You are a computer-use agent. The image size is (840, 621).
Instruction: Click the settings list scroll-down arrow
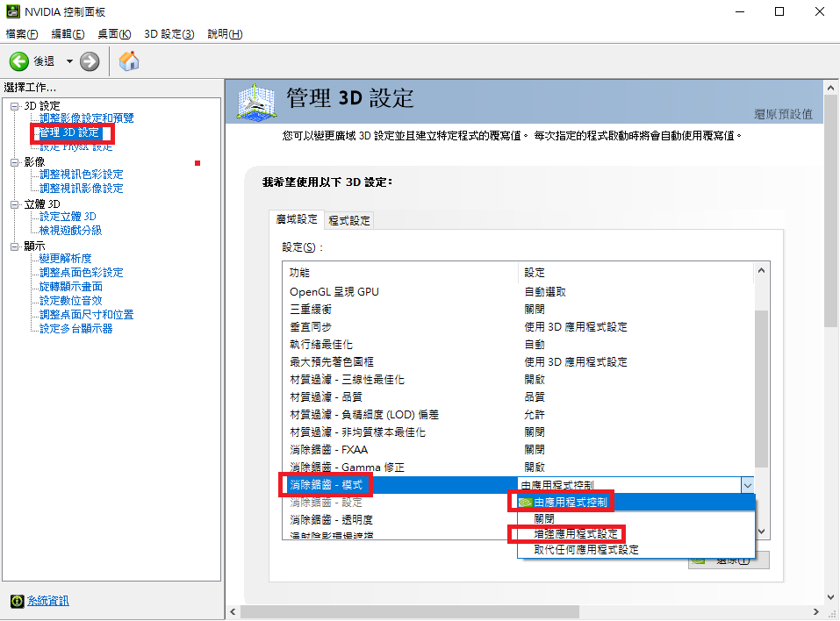point(761,532)
